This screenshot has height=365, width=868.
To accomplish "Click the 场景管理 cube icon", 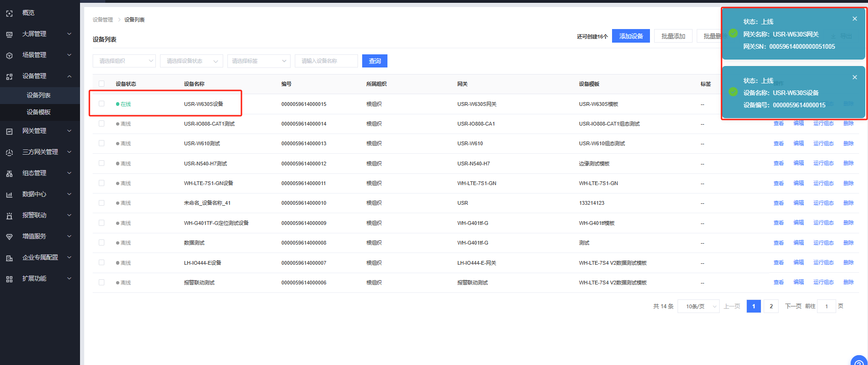I will [x=9, y=55].
